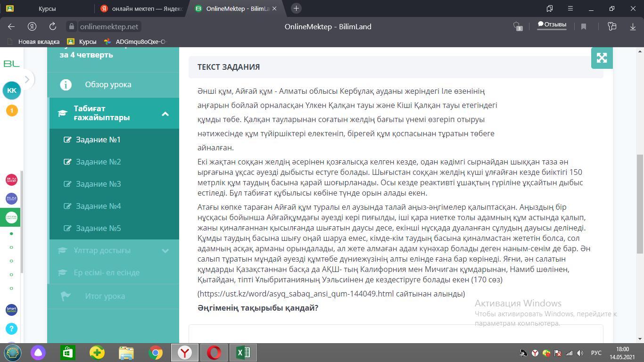The height and width of the screenshot is (362, 644).
Task: Click the ТЕКСТ ЗАДАНИЯ heading
Action: pyautogui.click(x=229, y=67)
